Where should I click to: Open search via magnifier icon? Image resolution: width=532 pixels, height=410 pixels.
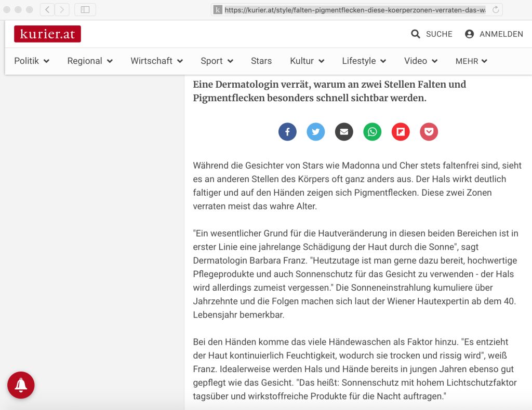[416, 34]
